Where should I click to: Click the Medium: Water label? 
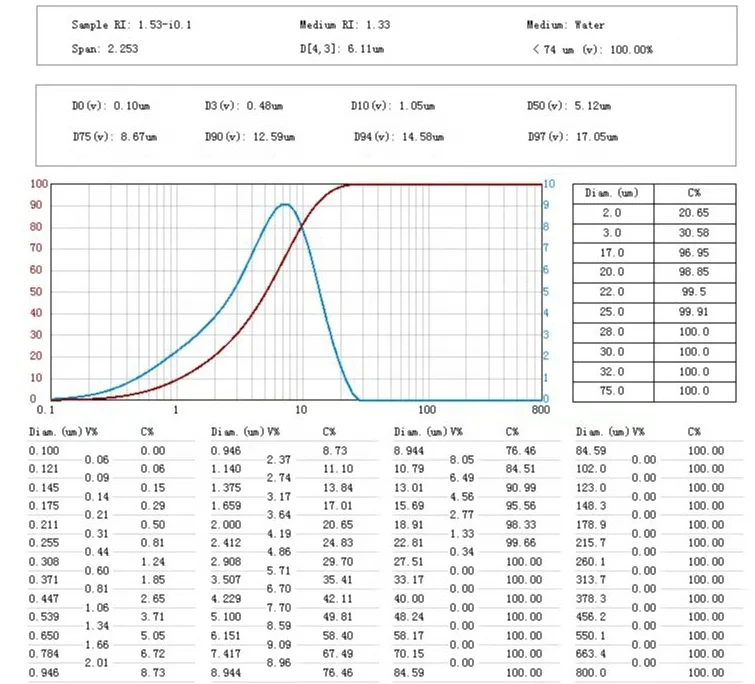pos(565,25)
